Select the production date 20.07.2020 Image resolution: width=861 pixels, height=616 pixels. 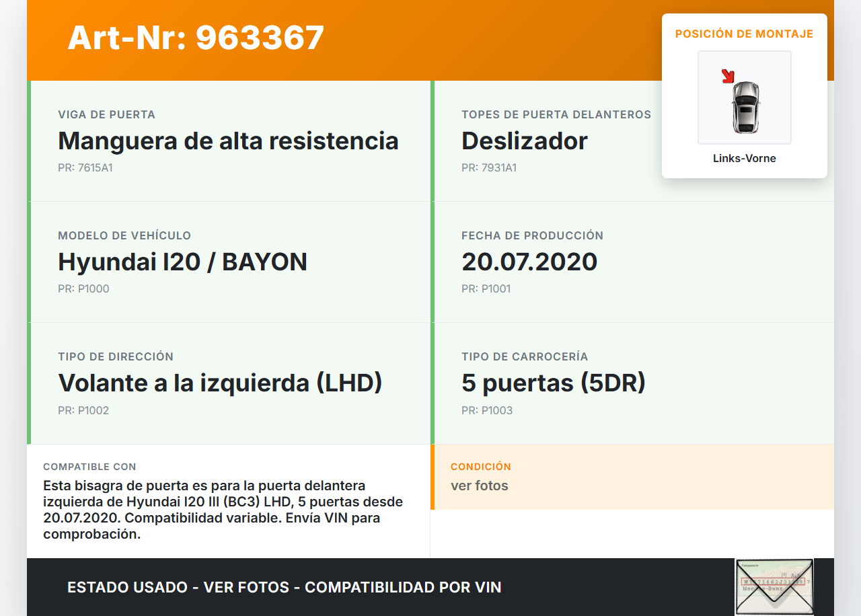click(529, 262)
